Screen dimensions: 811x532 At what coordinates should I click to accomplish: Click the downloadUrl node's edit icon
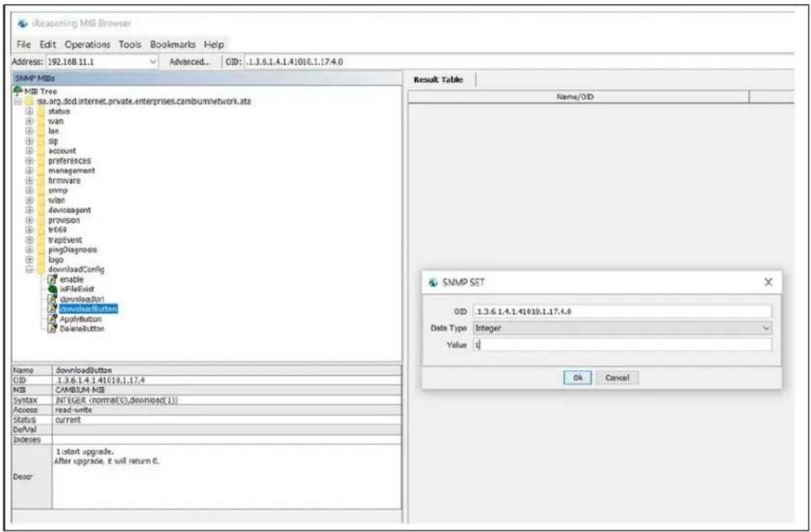coord(52,300)
